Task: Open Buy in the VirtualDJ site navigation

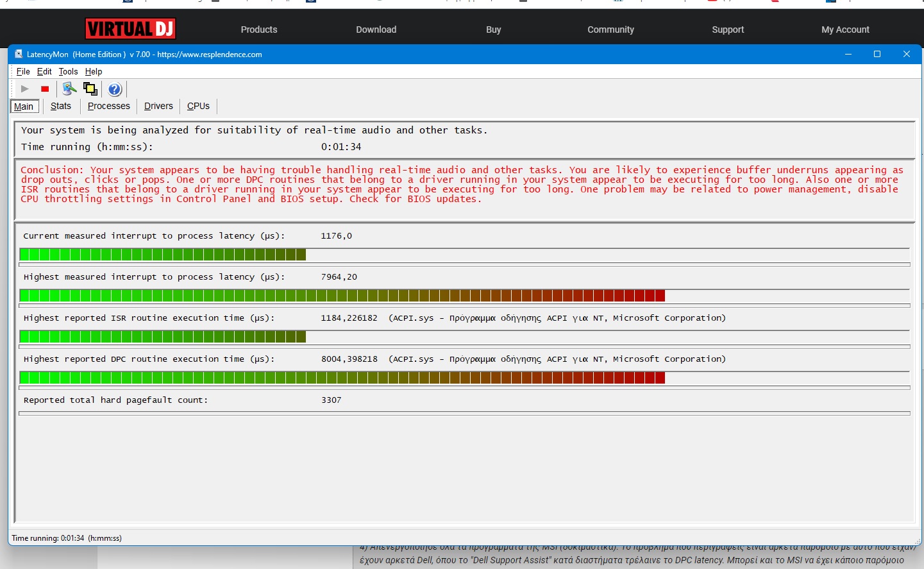Action: 494,30
